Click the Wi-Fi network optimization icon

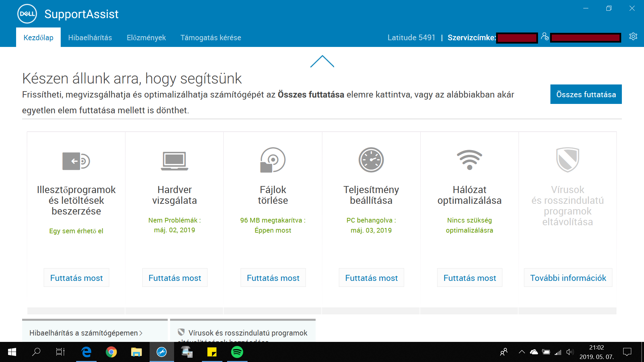(x=469, y=160)
